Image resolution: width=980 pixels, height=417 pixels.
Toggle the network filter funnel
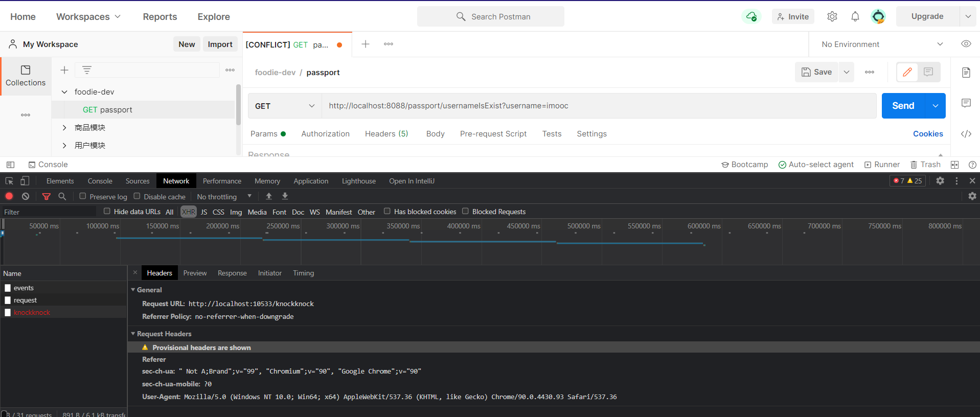tap(47, 196)
